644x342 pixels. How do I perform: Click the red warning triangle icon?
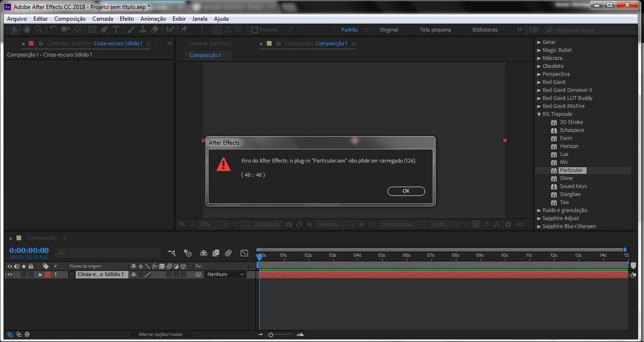(223, 164)
